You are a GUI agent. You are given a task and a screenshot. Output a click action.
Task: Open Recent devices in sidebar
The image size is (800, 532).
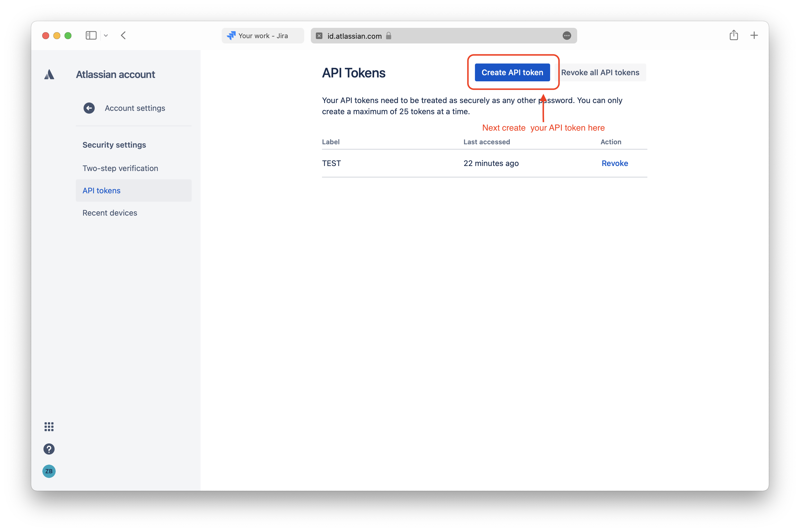click(109, 213)
